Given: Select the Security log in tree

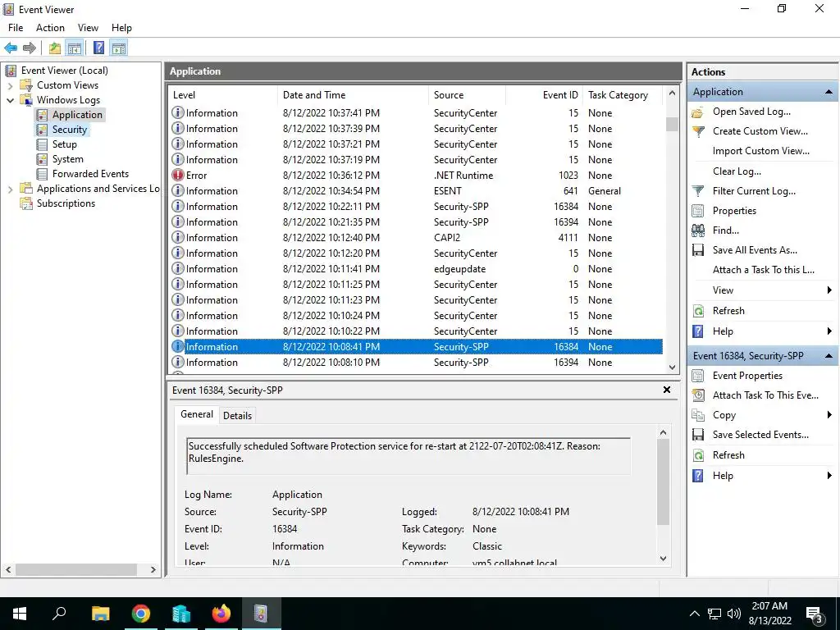Looking at the screenshot, I should tap(69, 130).
